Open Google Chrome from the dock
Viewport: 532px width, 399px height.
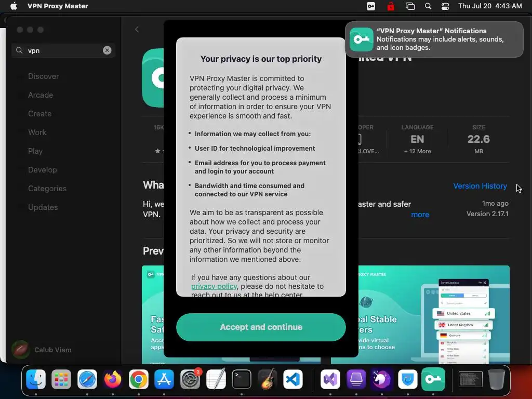point(138,379)
